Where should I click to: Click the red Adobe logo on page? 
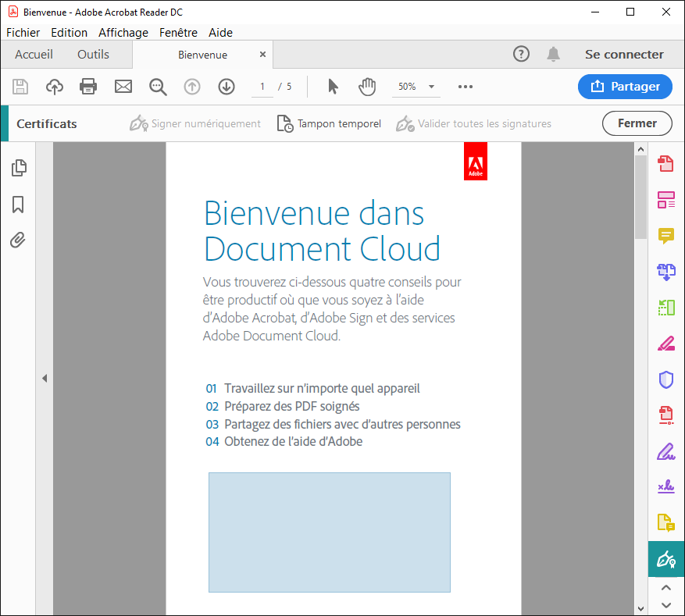pos(476,161)
